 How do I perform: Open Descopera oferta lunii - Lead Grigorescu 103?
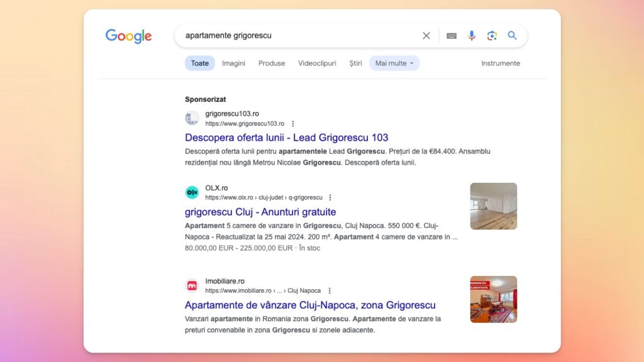click(286, 138)
